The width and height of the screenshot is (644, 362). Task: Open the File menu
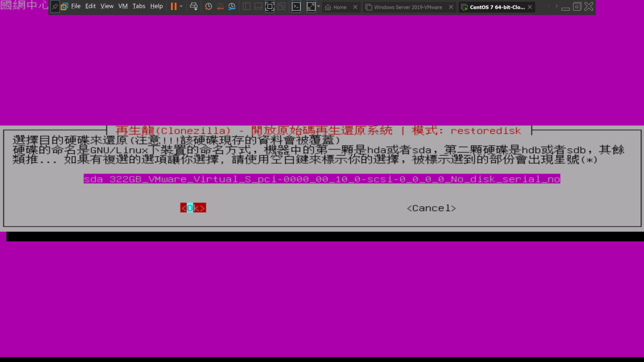pos(75,6)
